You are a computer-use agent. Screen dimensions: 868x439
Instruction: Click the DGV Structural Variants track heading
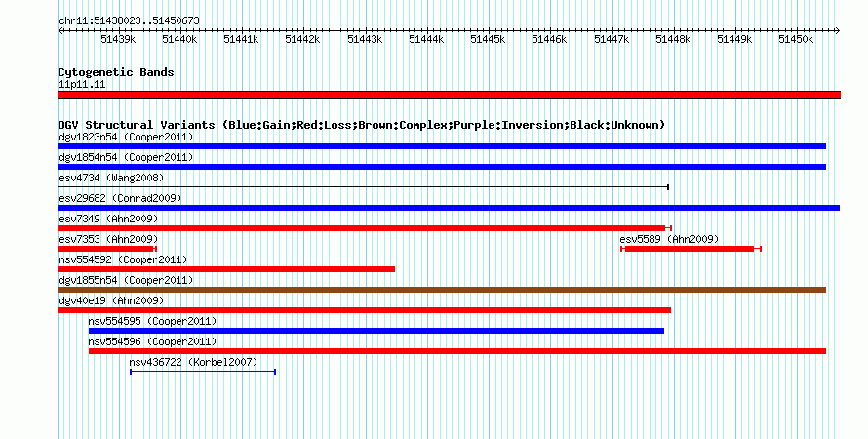click(x=362, y=125)
